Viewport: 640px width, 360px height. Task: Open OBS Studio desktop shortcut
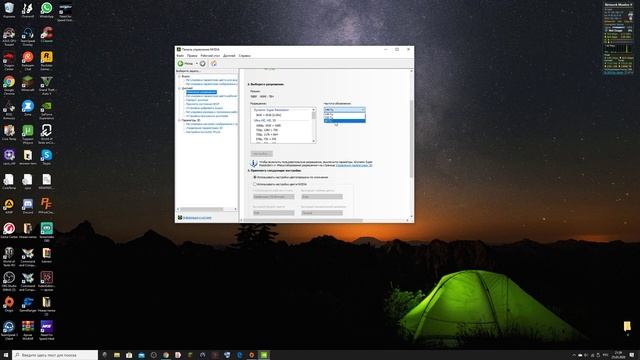9,281
